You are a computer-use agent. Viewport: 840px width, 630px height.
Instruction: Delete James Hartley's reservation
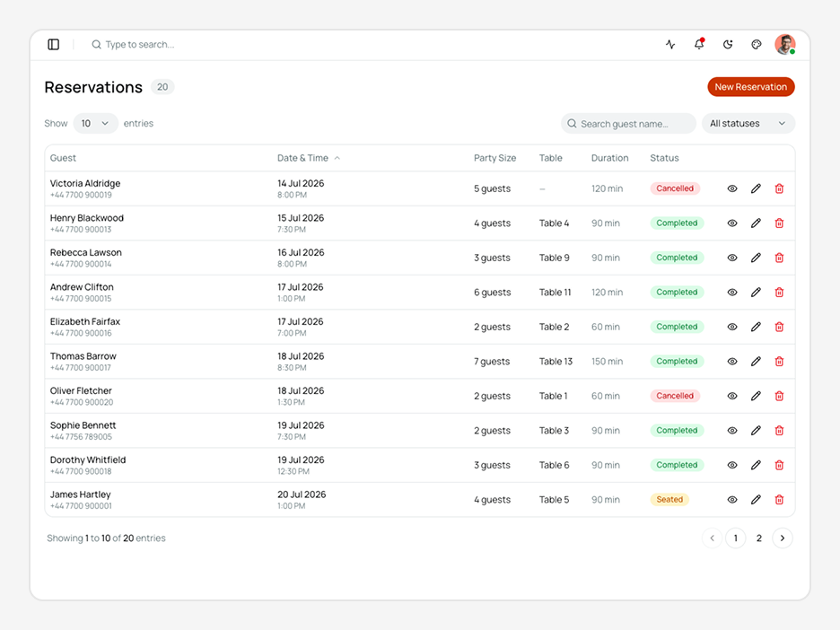tap(780, 500)
